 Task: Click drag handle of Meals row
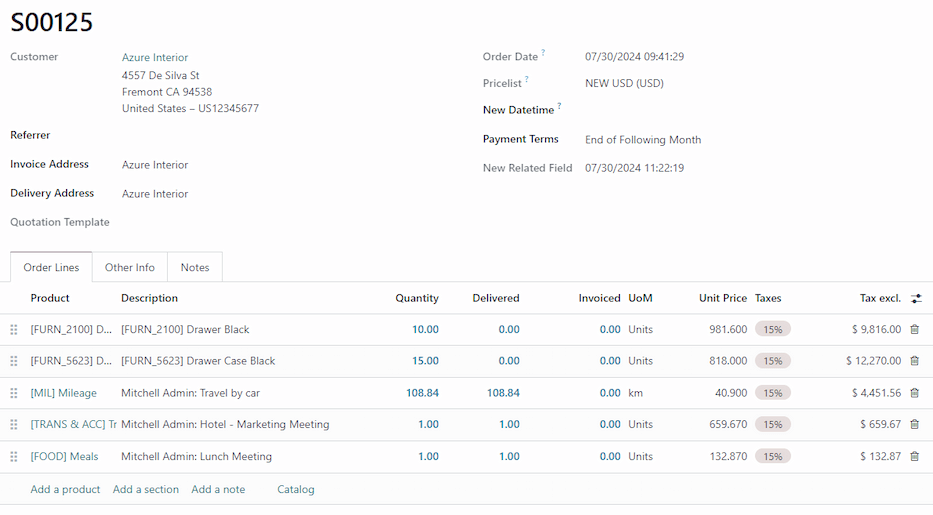click(x=14, y=456)
